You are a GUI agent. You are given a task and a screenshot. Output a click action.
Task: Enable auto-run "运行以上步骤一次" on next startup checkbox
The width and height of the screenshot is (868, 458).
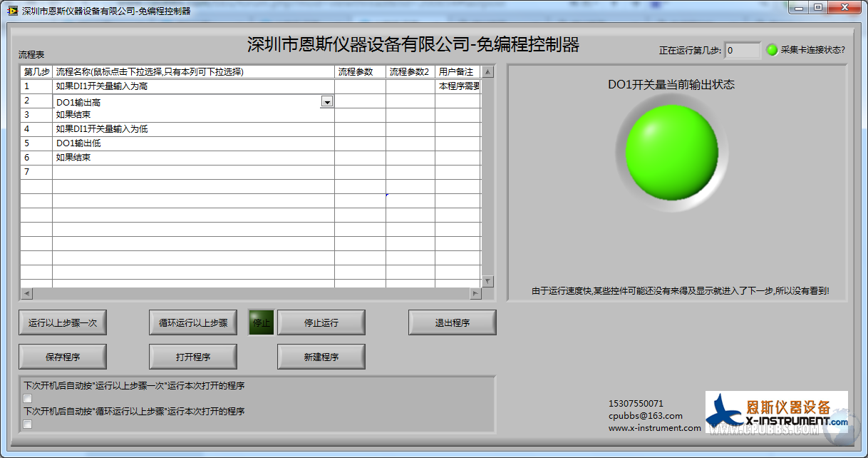(28, 398)
